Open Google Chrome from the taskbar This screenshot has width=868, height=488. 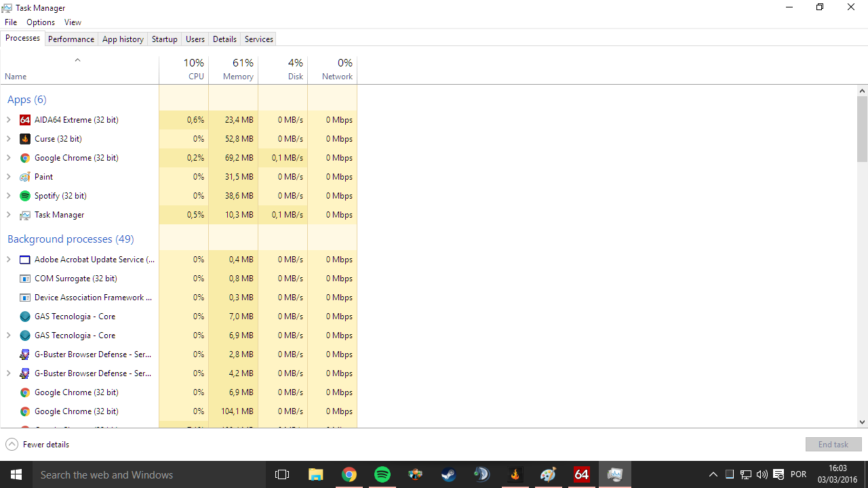pos(349,474)
